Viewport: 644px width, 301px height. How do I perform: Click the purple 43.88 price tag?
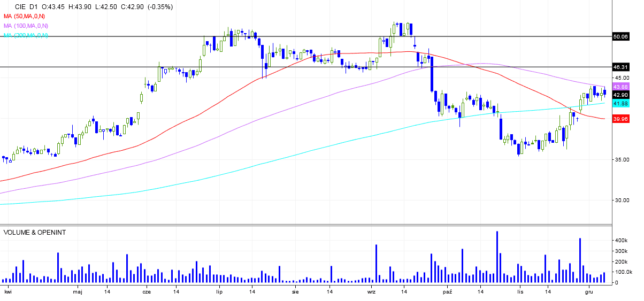click(620, 87)
